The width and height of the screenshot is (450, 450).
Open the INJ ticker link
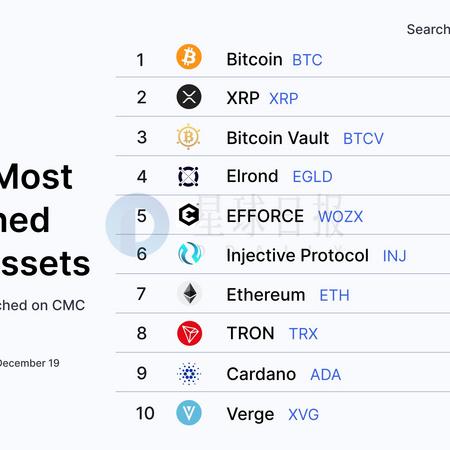(x=395, y=256)
